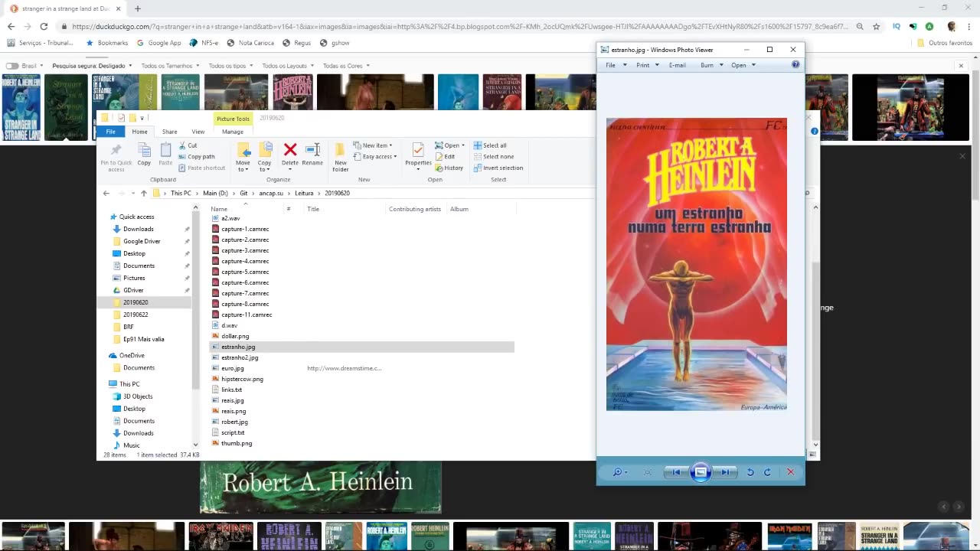
Task: Click the red Delete icon in ribbon
Action: (x=290, y=149)
